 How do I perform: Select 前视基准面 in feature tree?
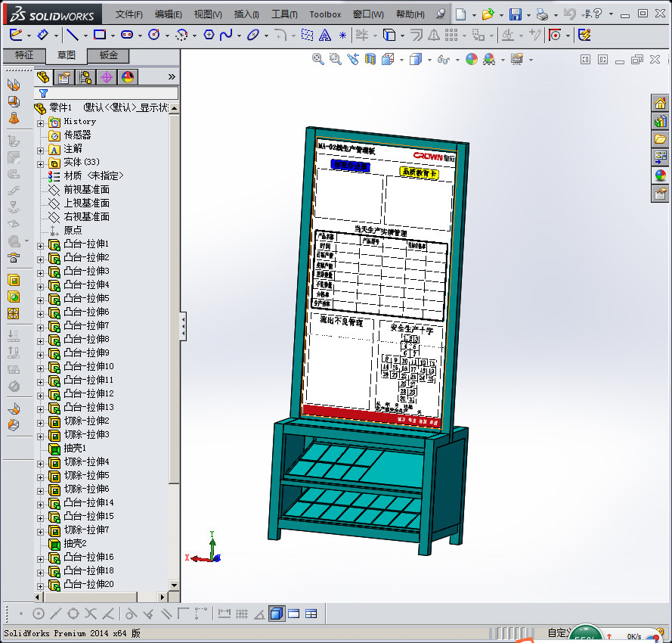click(87, 189)
